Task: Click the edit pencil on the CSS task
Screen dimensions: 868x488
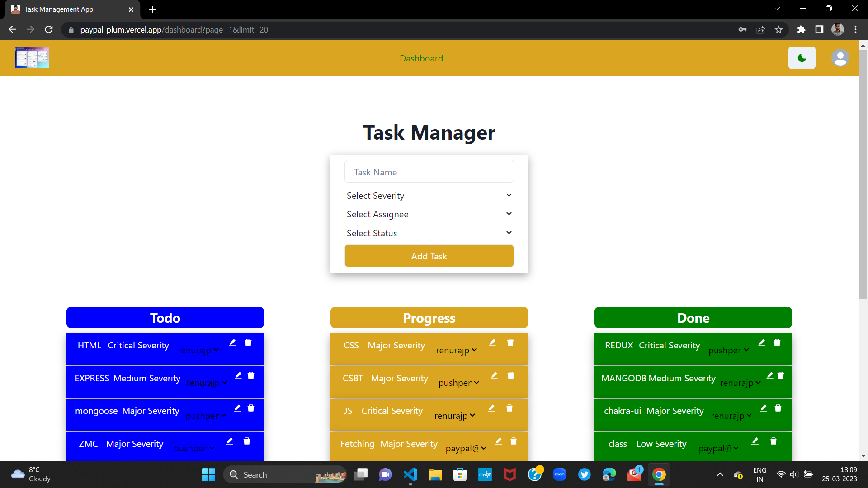Action: pyautogui.click(x=492, y=343)
